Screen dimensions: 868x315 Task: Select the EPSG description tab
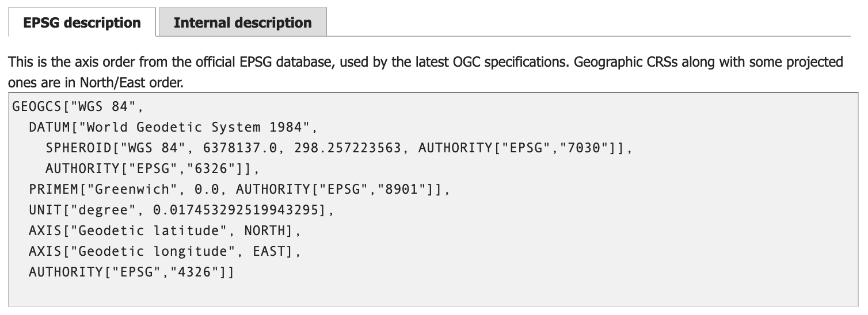coord(82,23)
